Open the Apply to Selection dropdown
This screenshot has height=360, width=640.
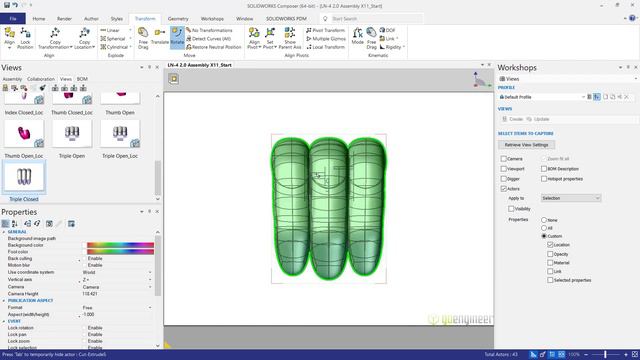point(571,198)
